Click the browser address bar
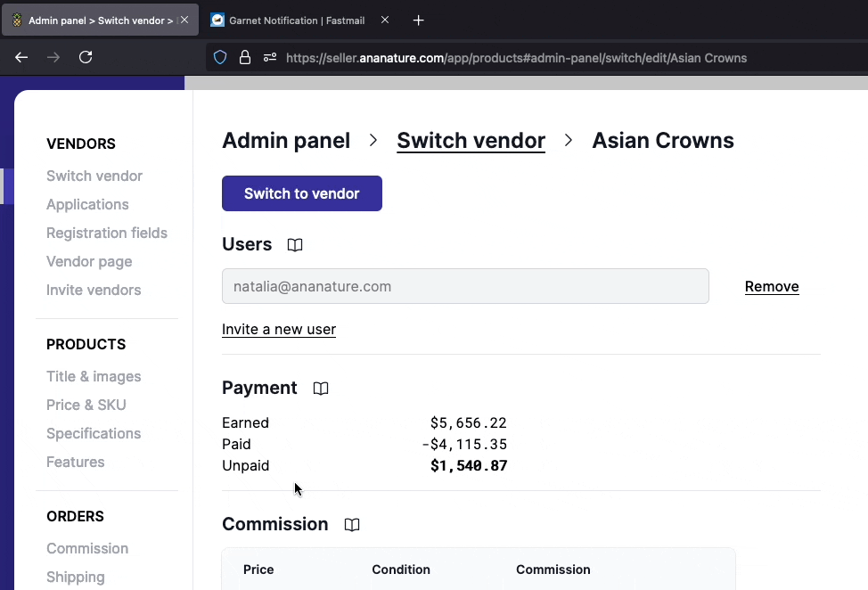 click(535, 57)
